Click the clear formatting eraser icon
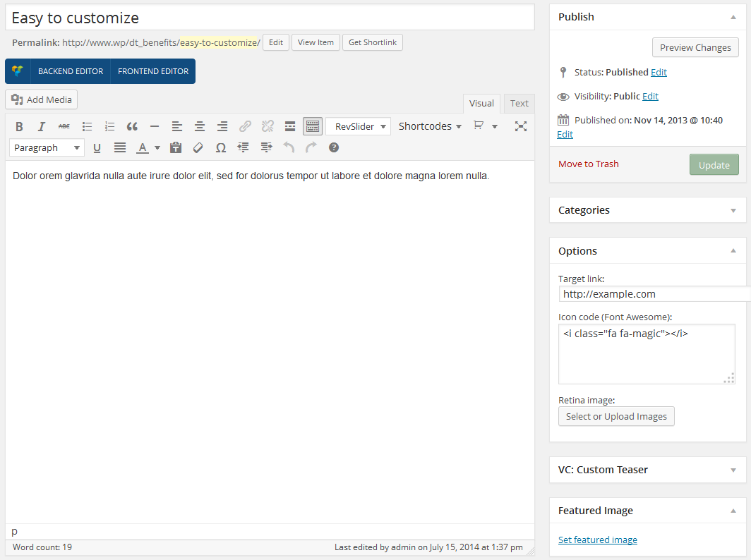 [x=198, y=147]
